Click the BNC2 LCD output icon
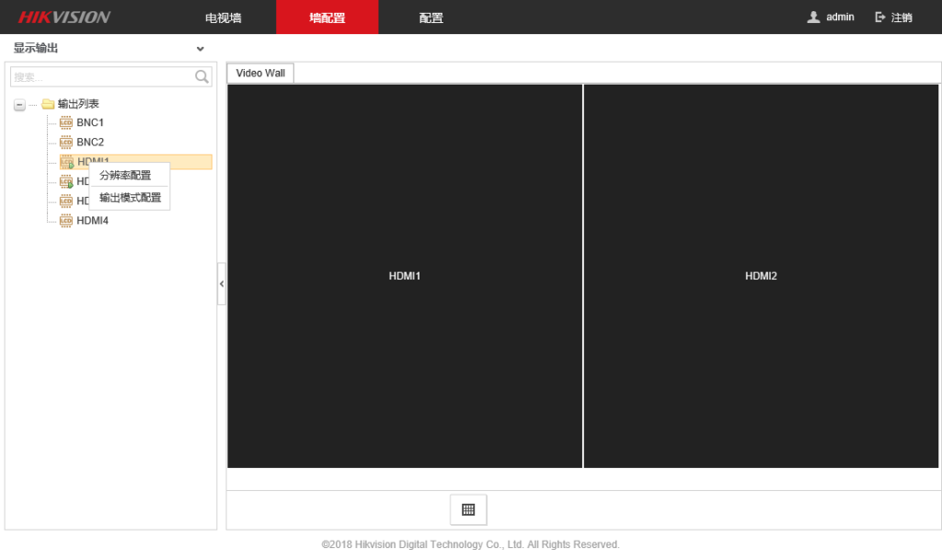The width and height of the screenshot is (942, 560). click(x=65, y=143)
